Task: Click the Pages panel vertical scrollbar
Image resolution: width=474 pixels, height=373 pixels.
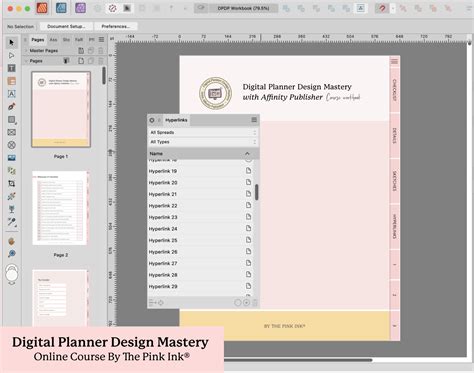Action: [x=104, y=75]
